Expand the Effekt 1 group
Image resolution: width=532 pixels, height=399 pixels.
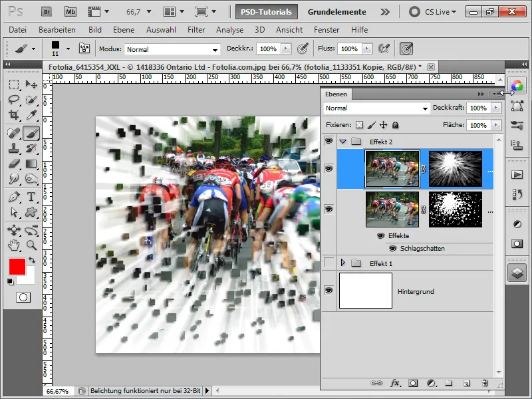pyautogui.click(x=342, y=263)
